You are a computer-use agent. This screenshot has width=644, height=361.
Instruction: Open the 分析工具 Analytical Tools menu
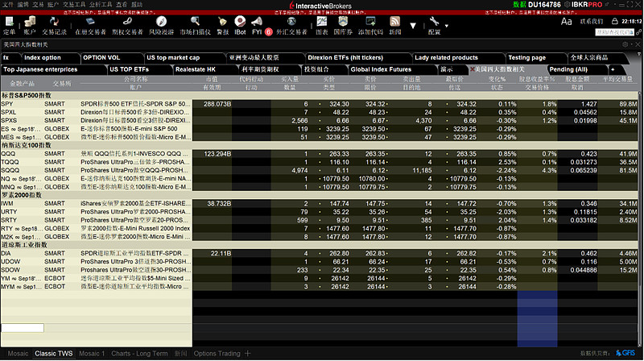pyautogui.click(x=101, y=5)
